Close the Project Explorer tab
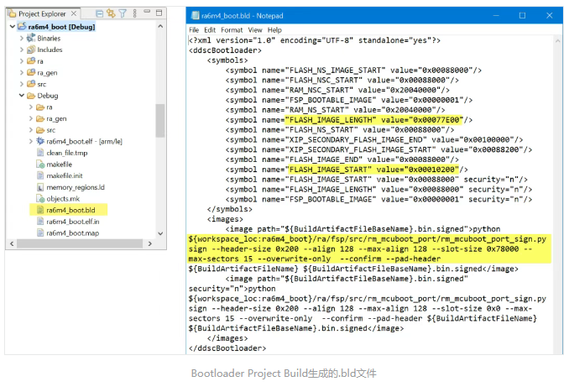 [74, 13]
